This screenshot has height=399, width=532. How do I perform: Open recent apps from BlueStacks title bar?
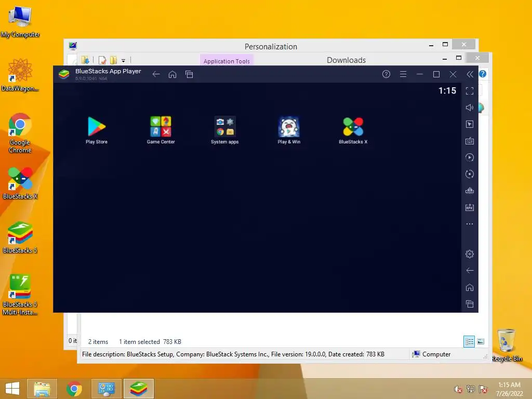click(189, 74)
